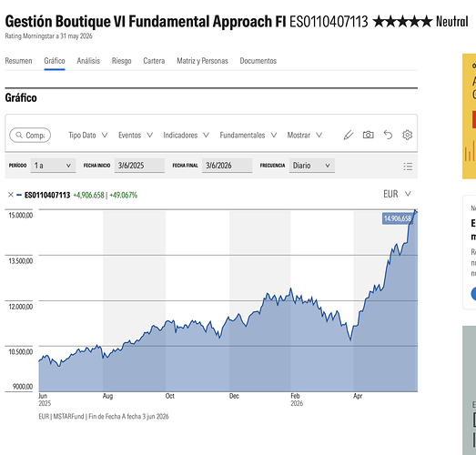Change the Período selector showing 1 a

click(53, 166)
